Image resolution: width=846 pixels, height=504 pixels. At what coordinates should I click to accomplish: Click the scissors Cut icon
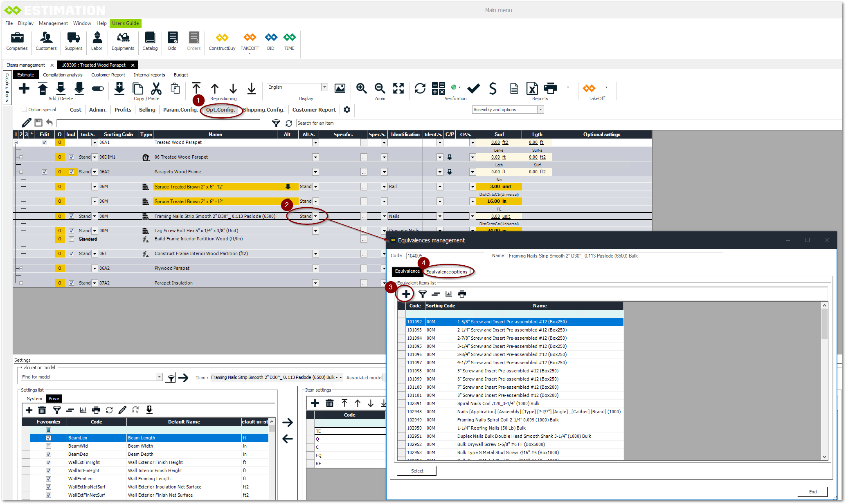coord(156,88)
